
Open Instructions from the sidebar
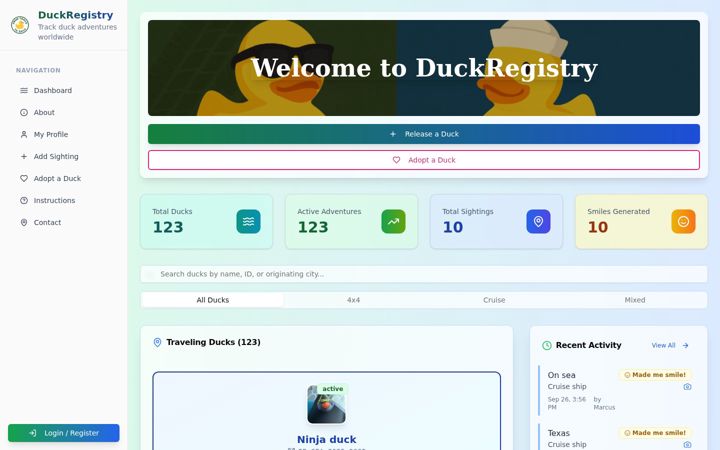point(64,201)
